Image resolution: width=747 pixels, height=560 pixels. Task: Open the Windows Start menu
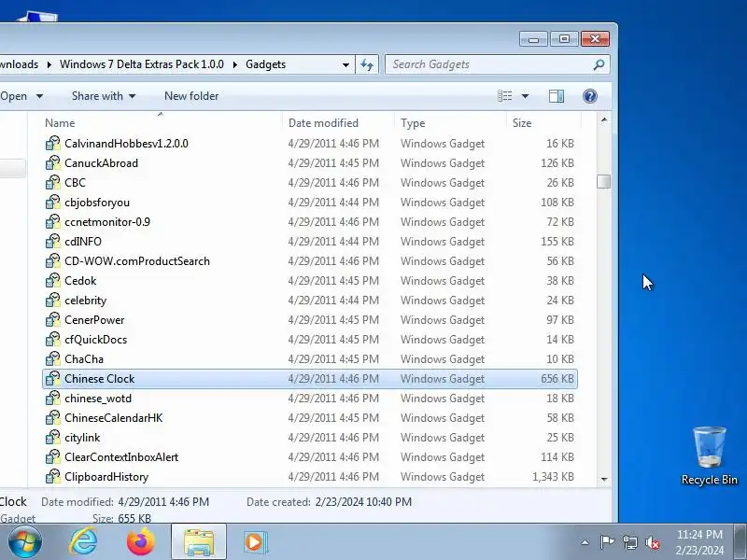[25, 542]
